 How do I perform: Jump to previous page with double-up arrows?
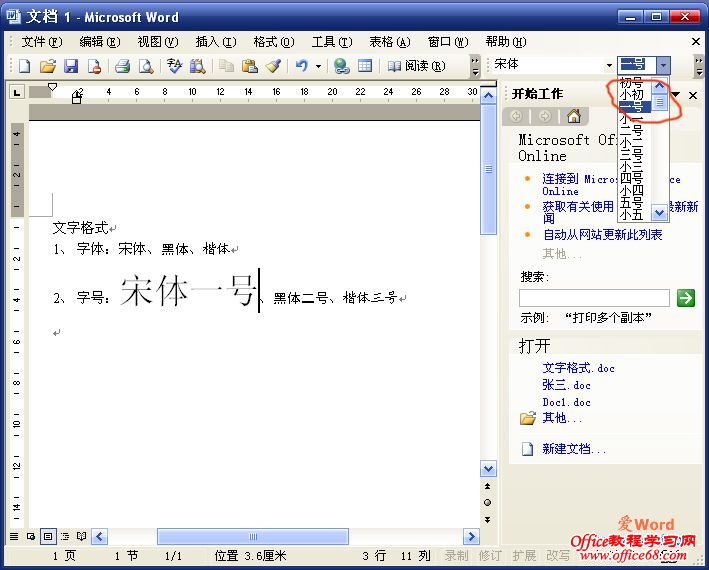[487, 486]
